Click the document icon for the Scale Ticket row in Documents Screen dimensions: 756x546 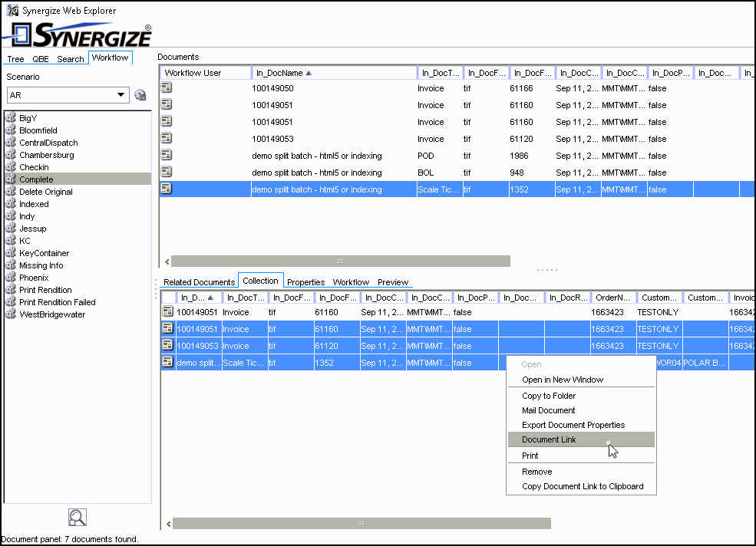(x=167, y=189)
